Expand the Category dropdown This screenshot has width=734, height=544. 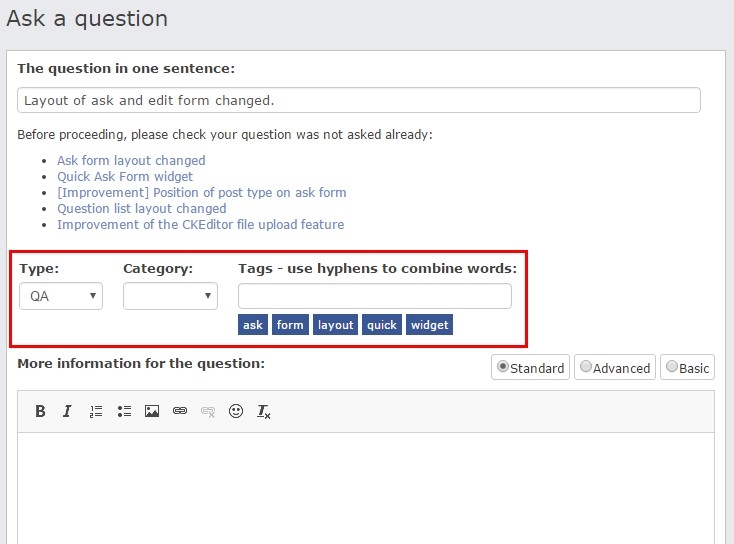point(170,296)
